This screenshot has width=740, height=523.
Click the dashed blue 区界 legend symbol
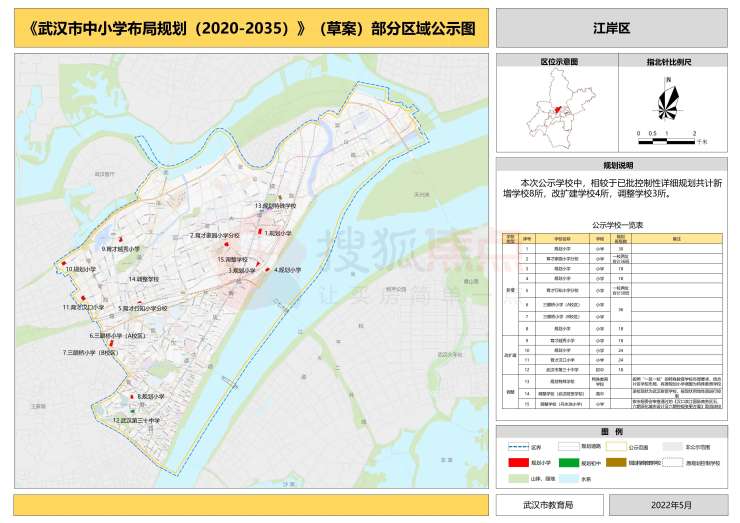(x=518, y=447)
